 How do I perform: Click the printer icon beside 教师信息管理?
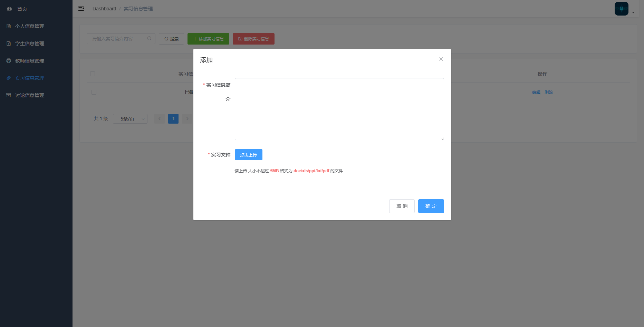pyautogui.click(x=9, y=61)
